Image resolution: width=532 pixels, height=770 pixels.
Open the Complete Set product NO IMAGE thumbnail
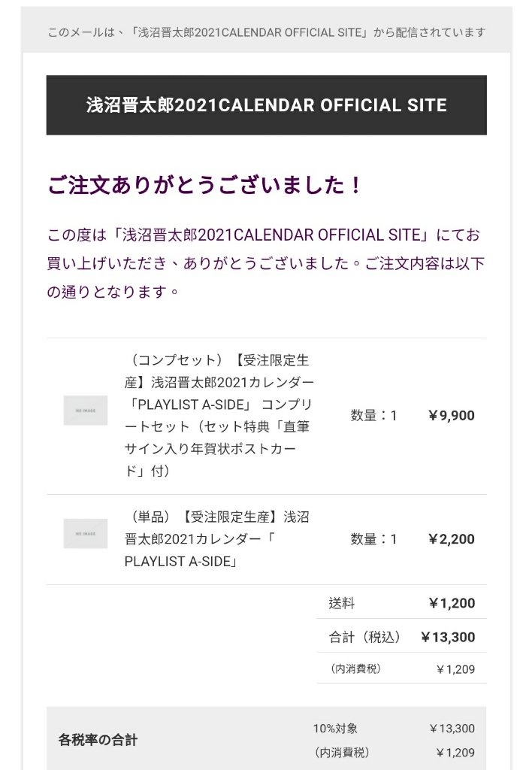point(86,410)
